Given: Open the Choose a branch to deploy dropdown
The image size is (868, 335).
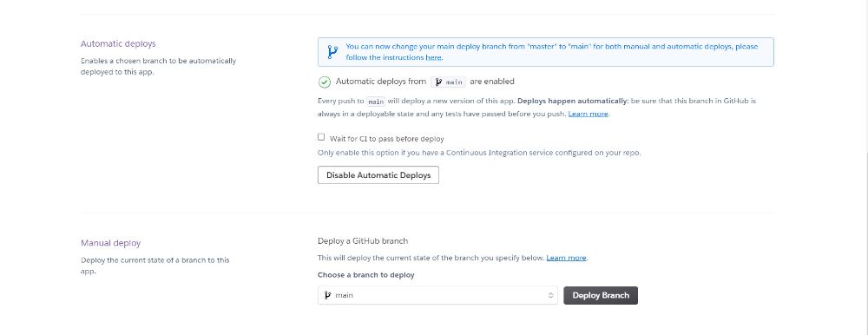Looking at the screenshot, I should tap(437, 295).
